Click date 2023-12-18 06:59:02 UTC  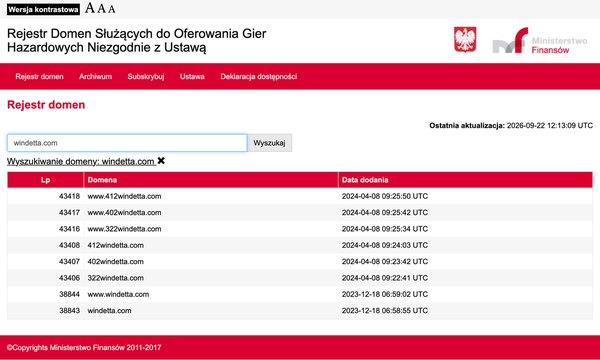[x=385, y=295]
